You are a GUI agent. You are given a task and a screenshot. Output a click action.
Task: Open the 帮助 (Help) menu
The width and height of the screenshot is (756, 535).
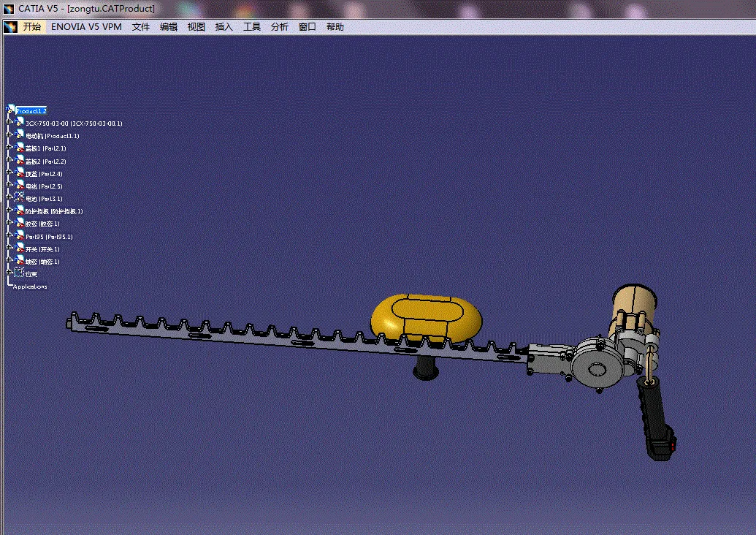point(335,27)
